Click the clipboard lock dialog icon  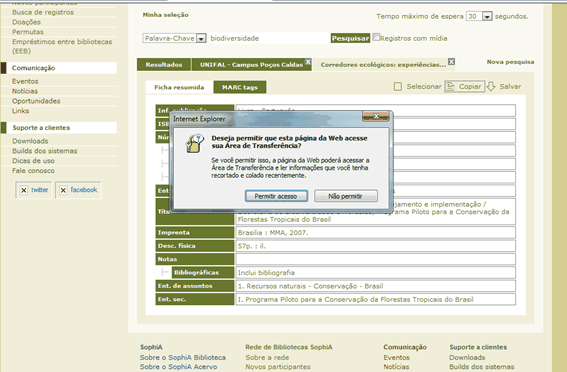point(195,143)
